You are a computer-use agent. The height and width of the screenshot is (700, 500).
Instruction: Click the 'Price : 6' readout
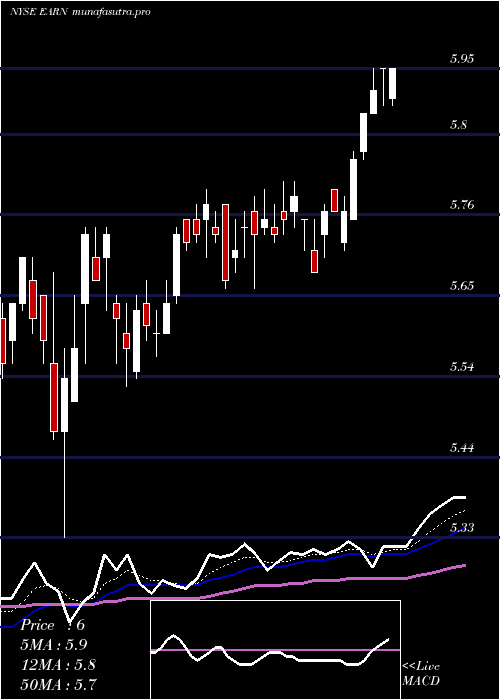(53, 625)
